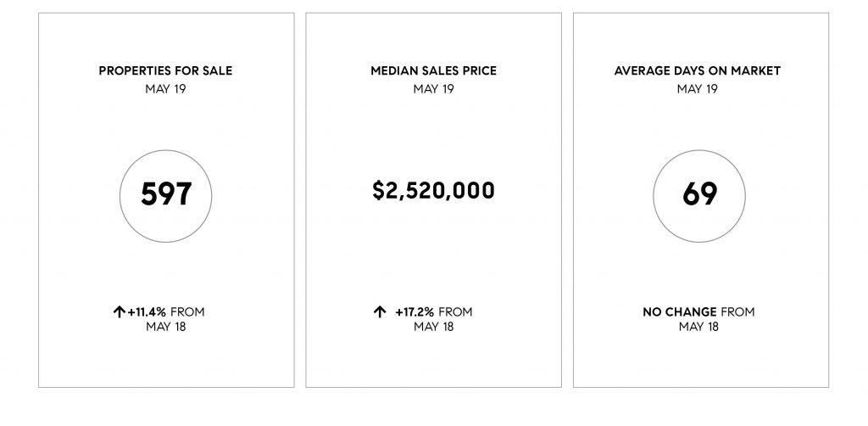The width and height of the screenshot is (868, 426).
Task: Click the Average Days On Market heading
Action: (x=698, y=71)
